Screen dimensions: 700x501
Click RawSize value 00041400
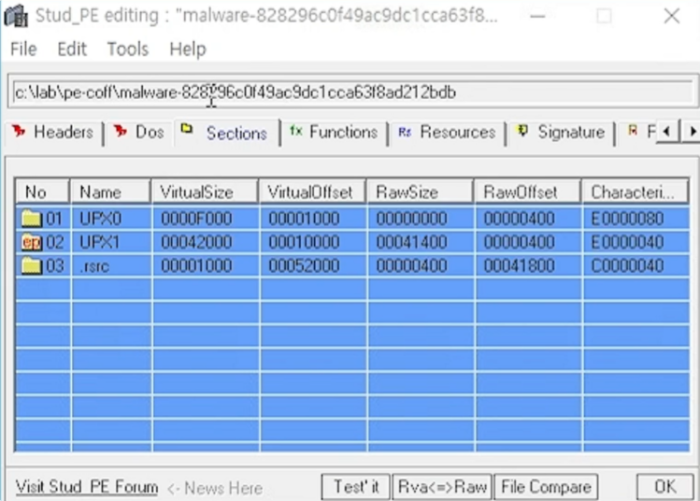click(412, 242)
